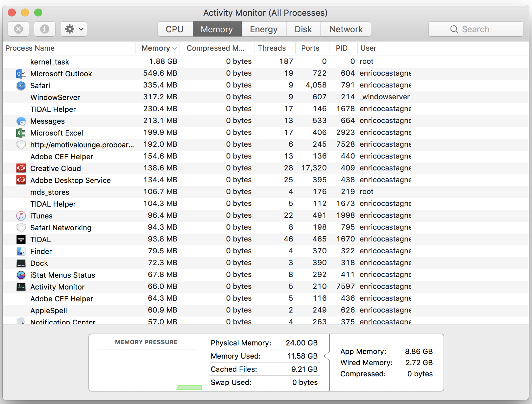Click the green zoom window button
This screenshot has width=532, height=404.
(x=38, y=13)
